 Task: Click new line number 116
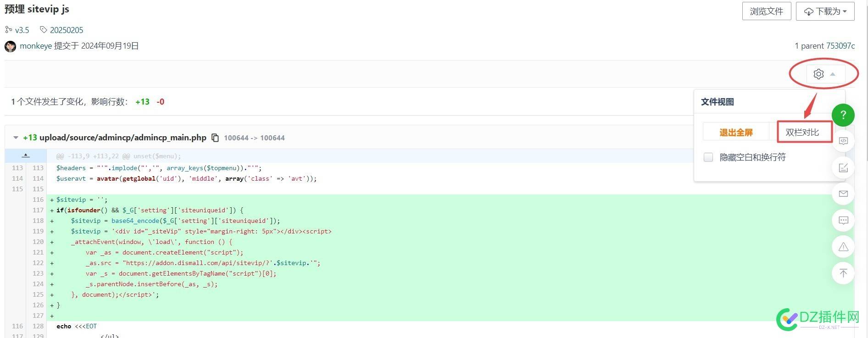pyautogui.click(x=38, y=199)
